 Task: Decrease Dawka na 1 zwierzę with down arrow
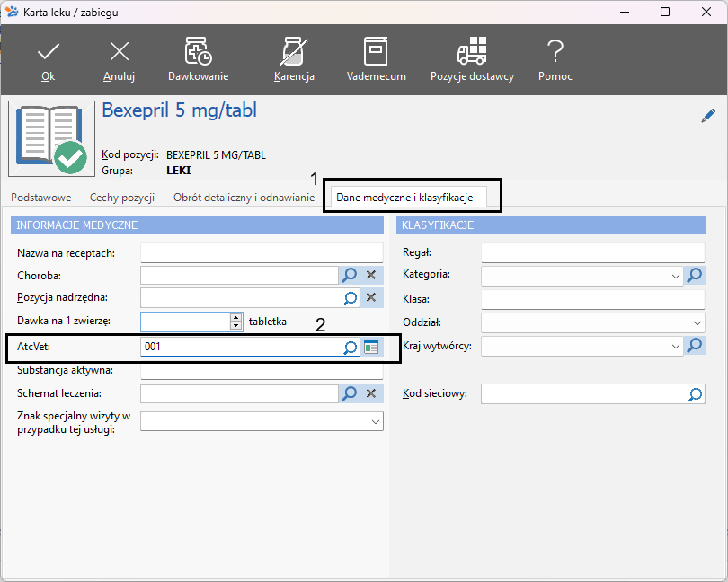coord(236,325)
